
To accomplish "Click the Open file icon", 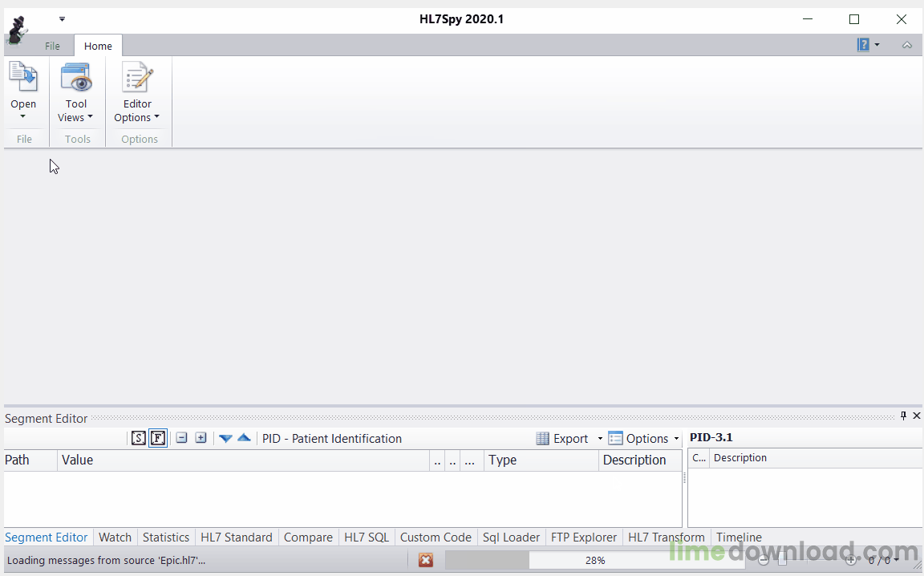I will (x=23, y=77).
